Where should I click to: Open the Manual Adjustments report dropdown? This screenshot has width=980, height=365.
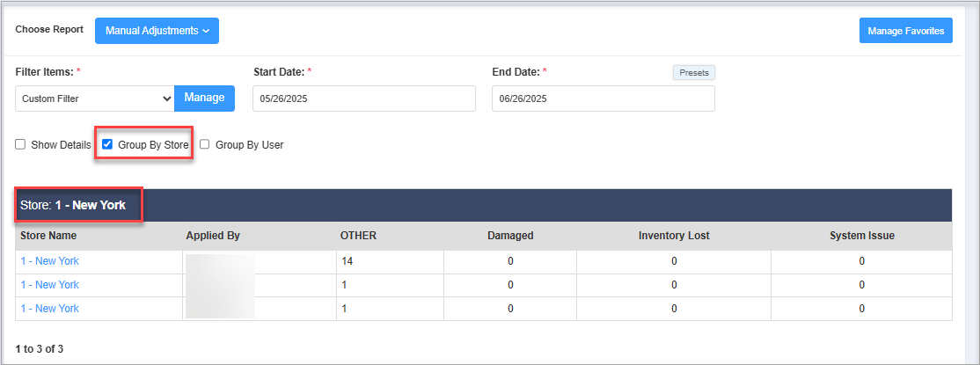(157, 31)
